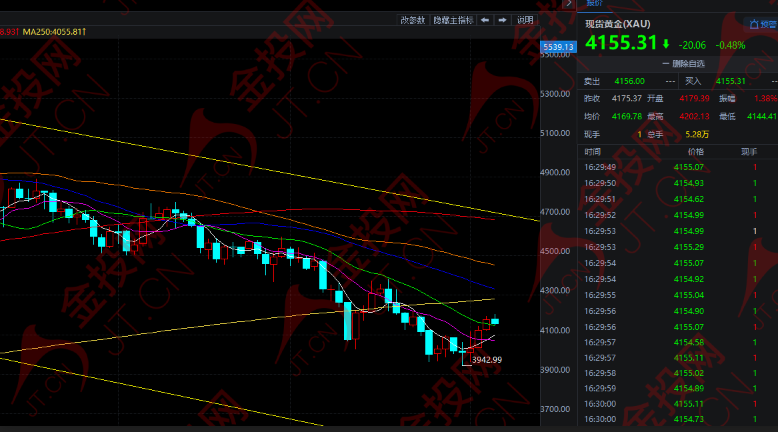Select the 16:29:52 trade row
Screen dimensions: 778x432
(678, 215)
